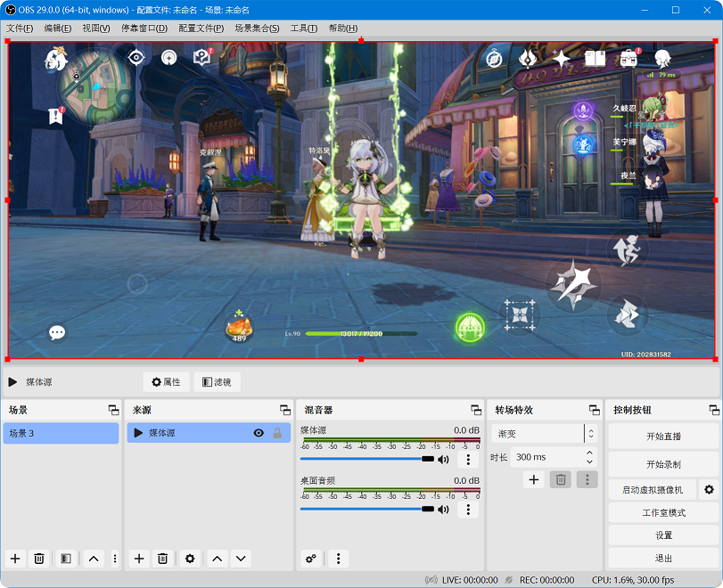723x588 pixels.
Task: Mute 媒体源 audio speaker icon
Action: (443, 460)
